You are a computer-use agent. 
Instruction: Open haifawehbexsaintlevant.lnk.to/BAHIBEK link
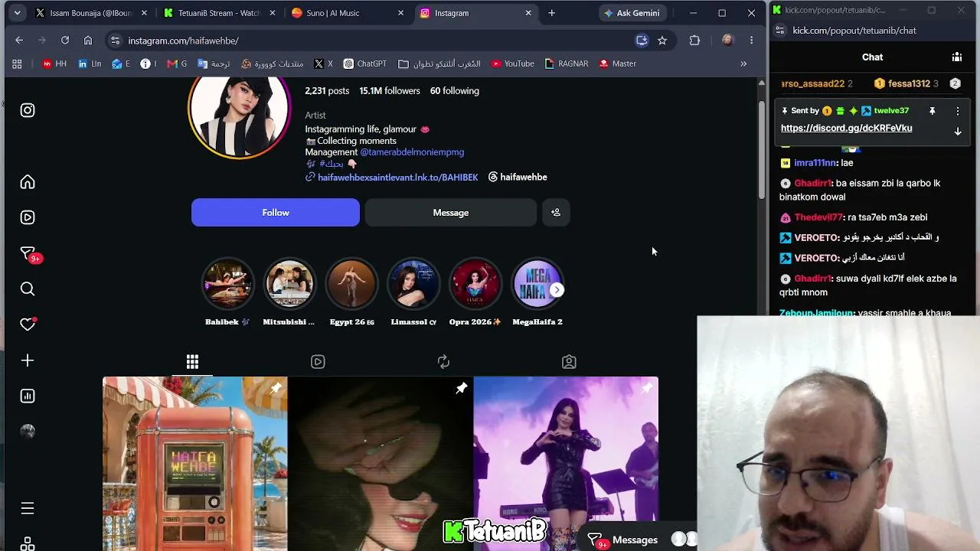(x=397, y=177)
